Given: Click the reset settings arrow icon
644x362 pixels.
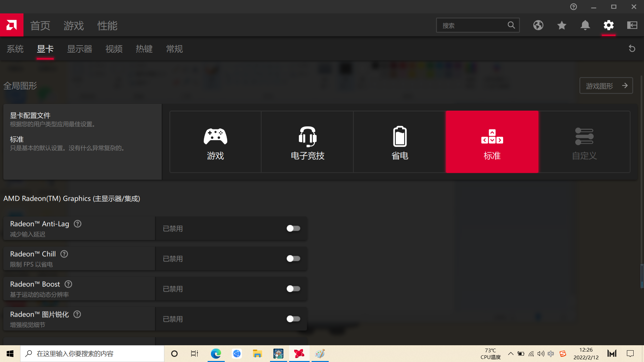Looking at the screenshot, I should point(632,49).
